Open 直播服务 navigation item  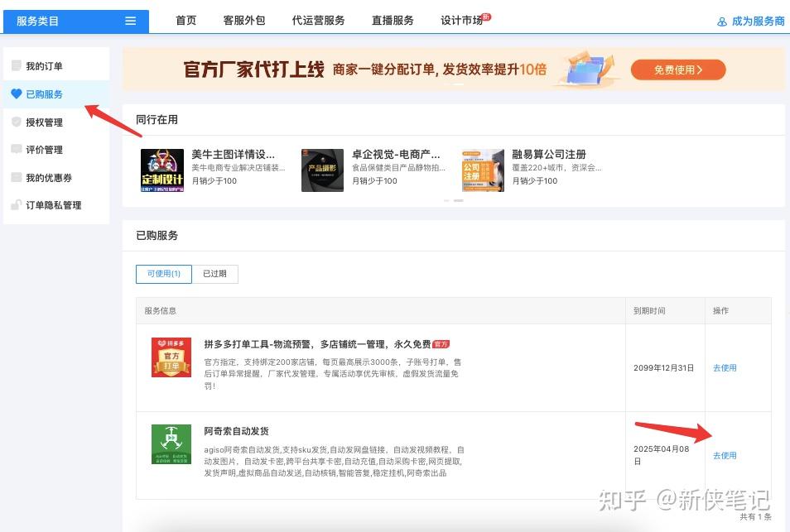393,21
